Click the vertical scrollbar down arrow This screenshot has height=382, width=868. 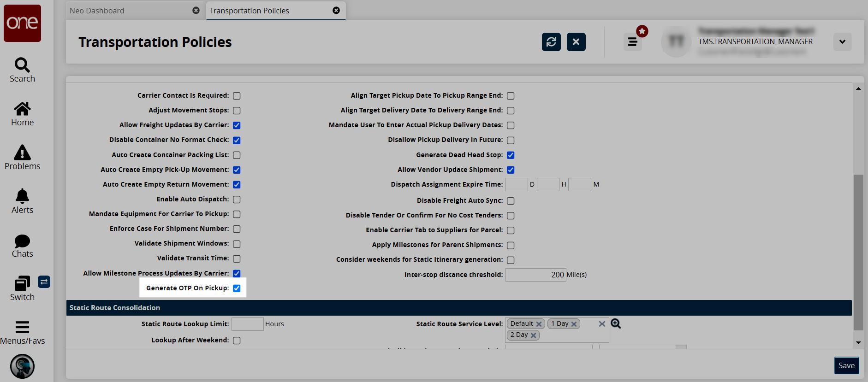tap(858, 342)
